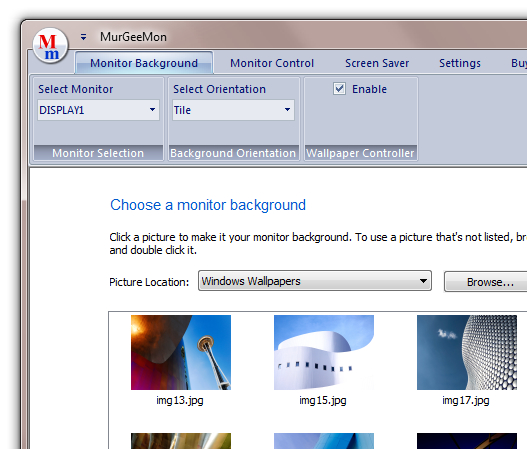Viewport: 527px width, 449px height.
Task: Switch to the Monitor Background tab
Action: (x=144, y=63)
